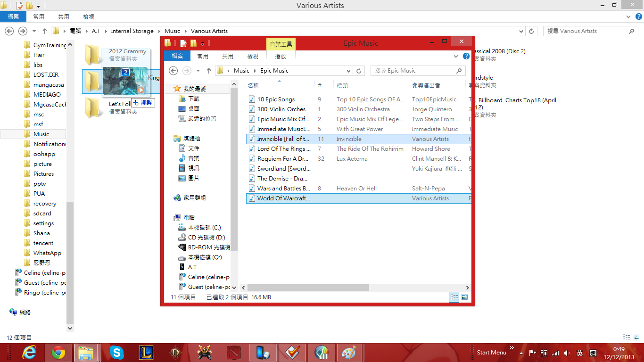The height and width of the screenshot is (362, 644).
Task: Open quick access toolbar dropdown in Epic Music
Action: point(202,43)
